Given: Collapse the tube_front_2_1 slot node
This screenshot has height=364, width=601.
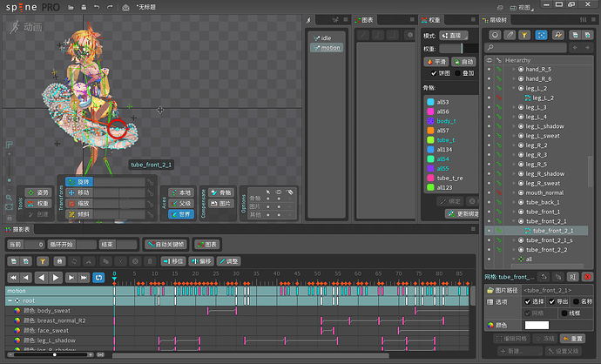Looking at the screenshot, I should pyautogui.click(x=514, y=221).
